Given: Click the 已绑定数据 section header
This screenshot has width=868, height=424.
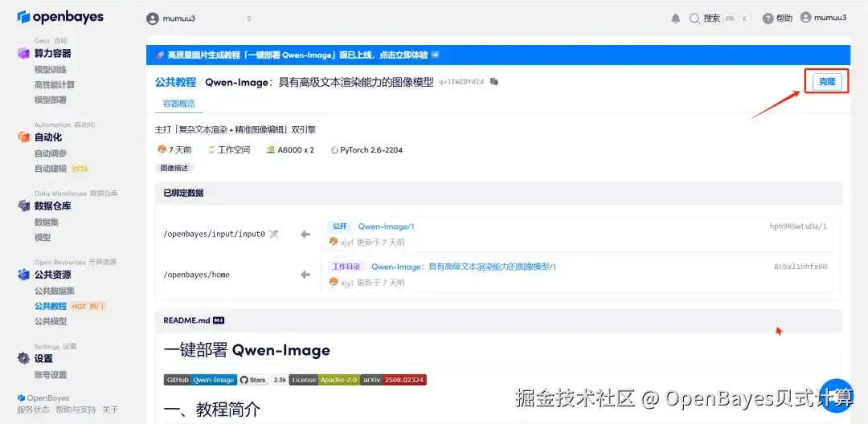Looking at the screenshot, I should (499, 193).
